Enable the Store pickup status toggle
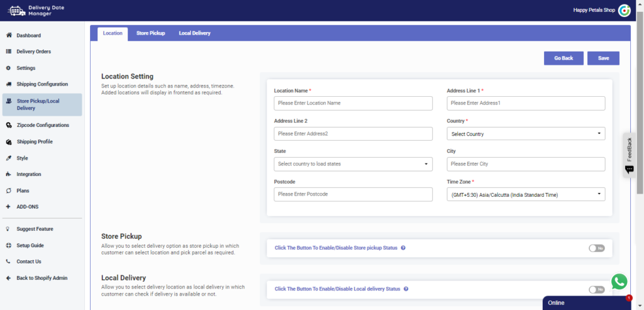The width and height of the screenshot is (644, 310). point(596,248)
